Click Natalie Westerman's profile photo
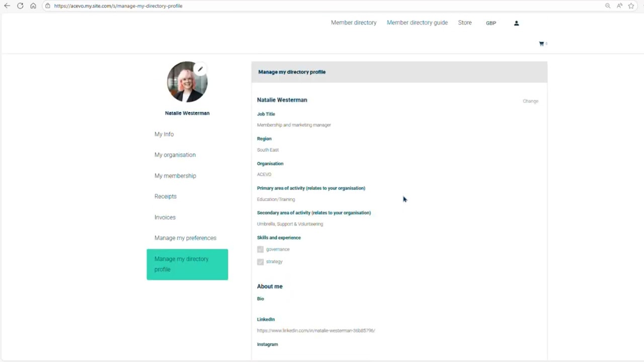The image size is (644, 362). point(187,82)
